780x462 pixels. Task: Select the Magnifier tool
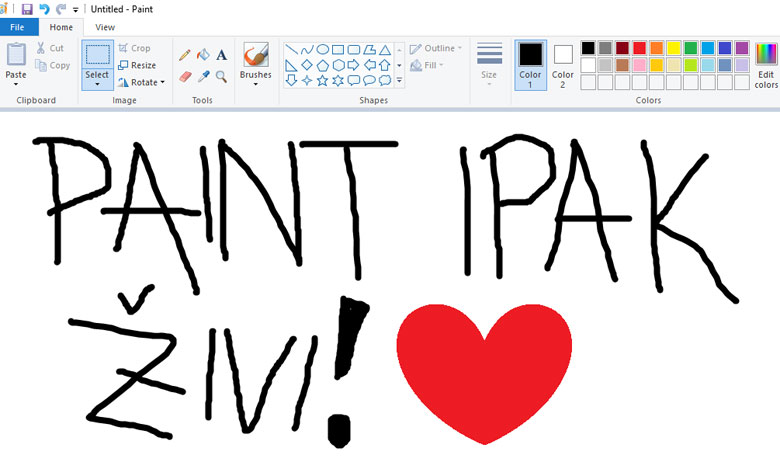(221, 76)
